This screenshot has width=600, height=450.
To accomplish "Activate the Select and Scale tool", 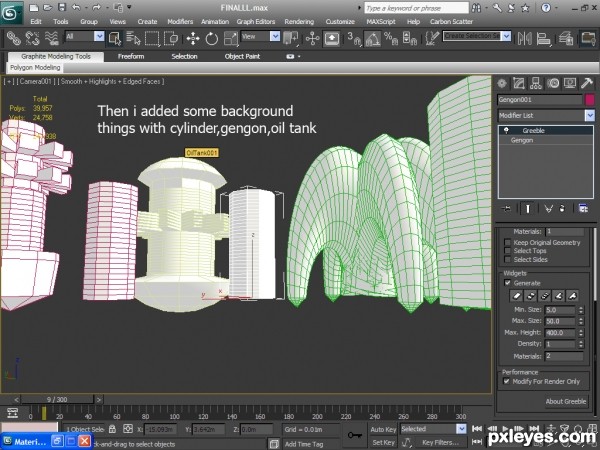I will [231, 38].
